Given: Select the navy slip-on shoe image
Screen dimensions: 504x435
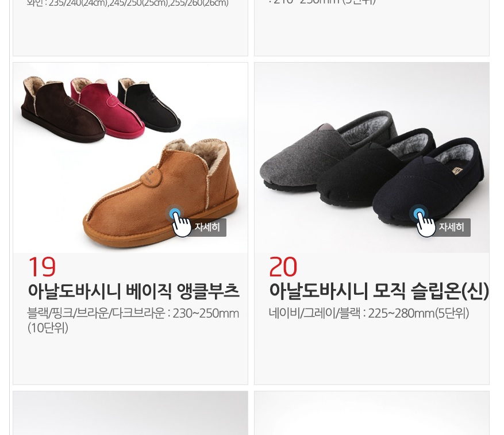Looking at the screenshot, I should [429, 183].
